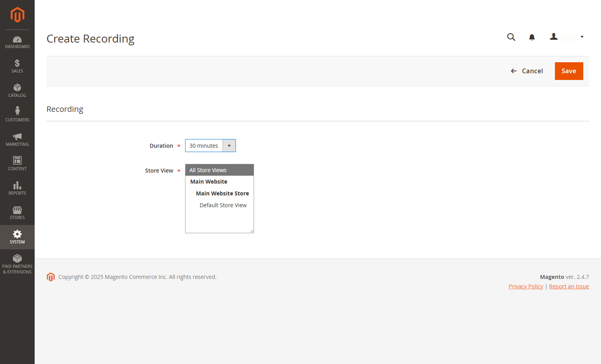Open the Privacy Policy link
Viewport: 601px width, 364px height.
(526, 286)
